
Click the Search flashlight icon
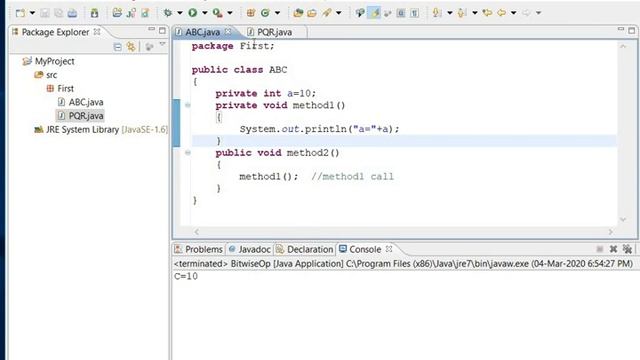tap(327, 13)
